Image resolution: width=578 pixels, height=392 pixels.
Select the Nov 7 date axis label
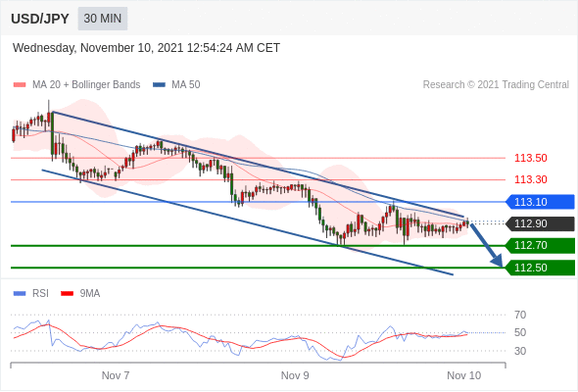[x=116, y=375]
